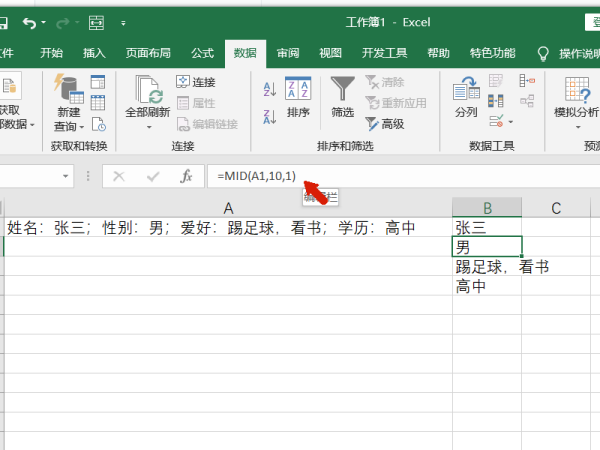Select column B header
The width and height of the screenshot is (600, 450).
click(487, 208)
